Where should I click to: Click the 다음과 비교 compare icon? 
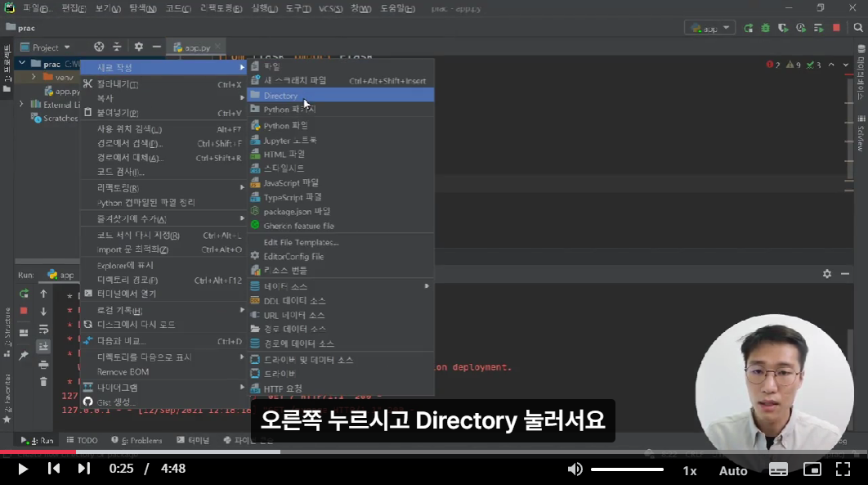tap(88, 341)
